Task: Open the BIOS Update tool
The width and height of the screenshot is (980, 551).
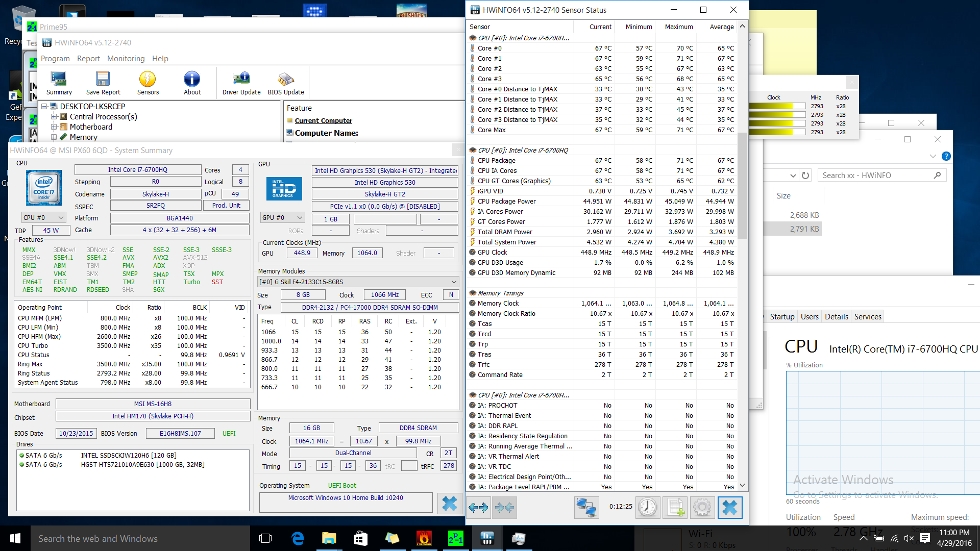Action: pyautogui.click(x=286, y=83)
